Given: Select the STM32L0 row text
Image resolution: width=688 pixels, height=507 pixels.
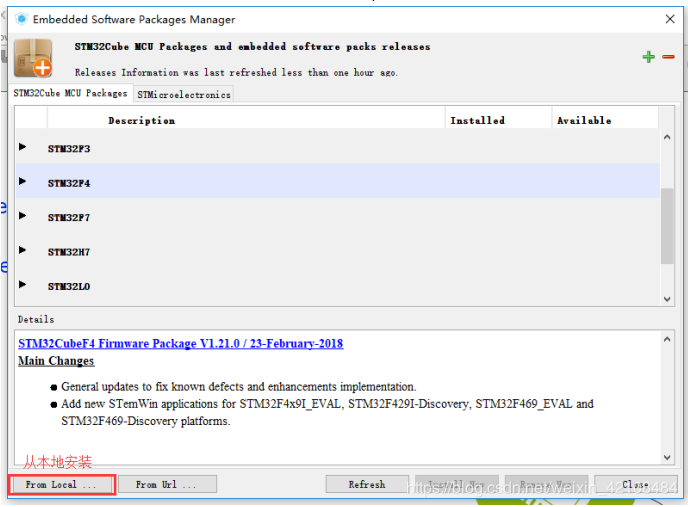Looking at the screenshot, I should 69,286.
